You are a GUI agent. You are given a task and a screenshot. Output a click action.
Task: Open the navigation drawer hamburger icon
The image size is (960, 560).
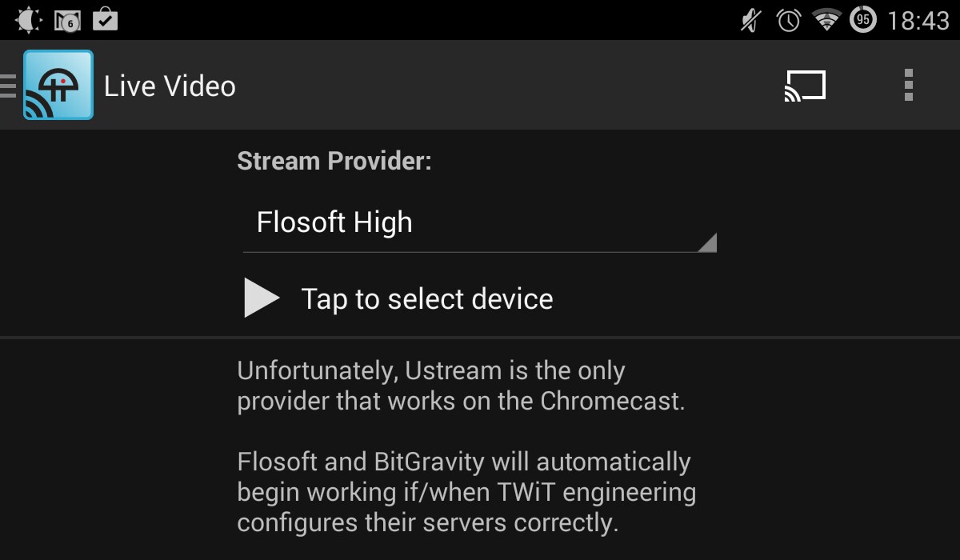click(8, 85)
